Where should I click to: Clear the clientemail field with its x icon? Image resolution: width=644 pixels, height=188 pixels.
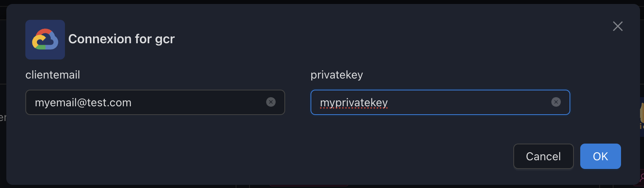pyautogui.click(x=271, y=102)
